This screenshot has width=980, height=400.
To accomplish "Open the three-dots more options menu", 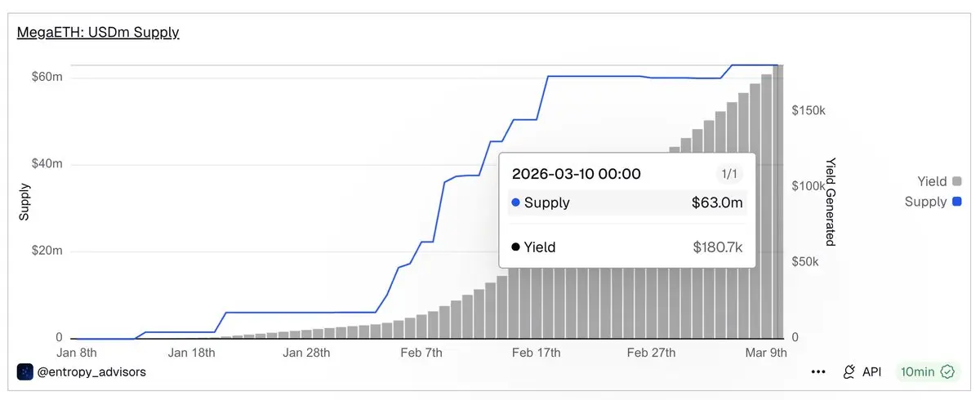I will [x=818, y=371].
